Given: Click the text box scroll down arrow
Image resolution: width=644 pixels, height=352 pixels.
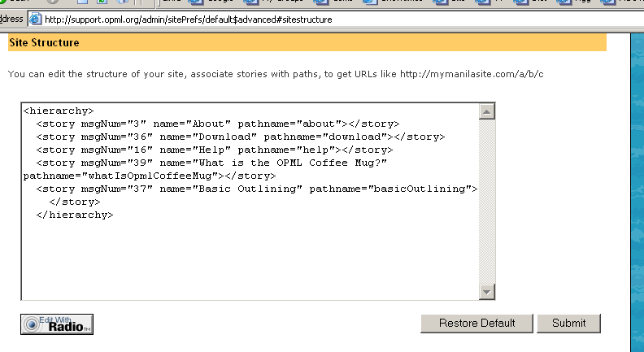Looking at the screenshot, I should (x=487, y=291).
